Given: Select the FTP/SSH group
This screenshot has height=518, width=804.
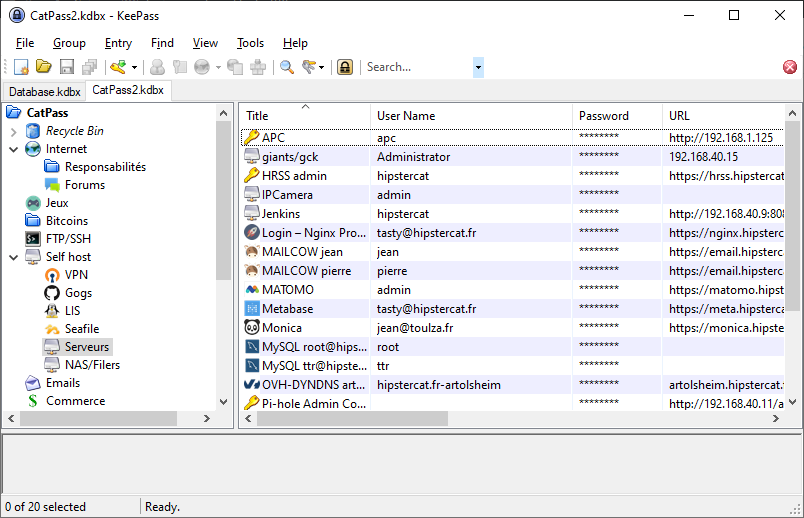Looking at the screenshot, I should coord(68,238).
